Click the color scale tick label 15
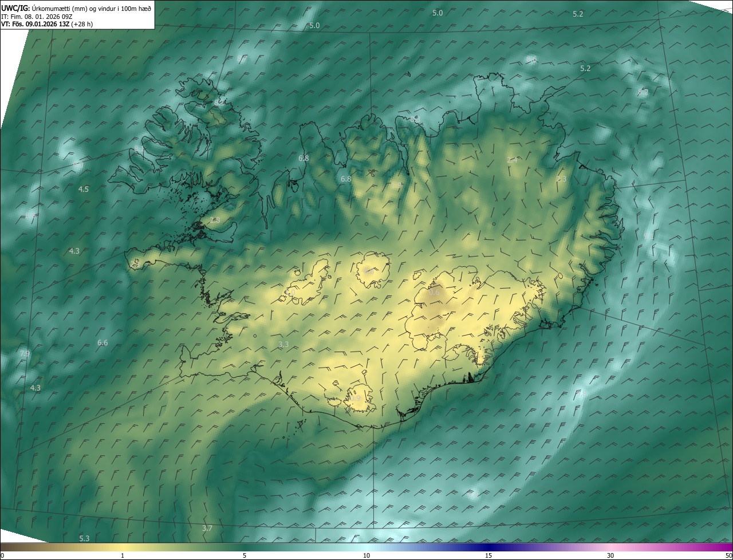733x560 pixels. click(x=488, y=555)
